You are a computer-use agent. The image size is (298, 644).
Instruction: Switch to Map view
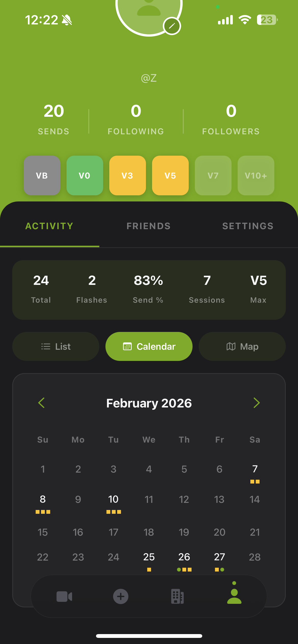coord(242,346)
